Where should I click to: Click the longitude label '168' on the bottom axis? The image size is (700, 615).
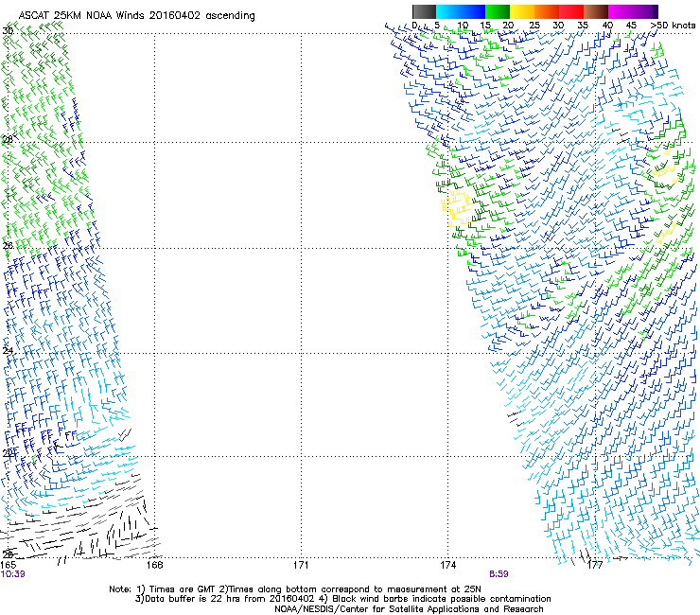[154, 565]
